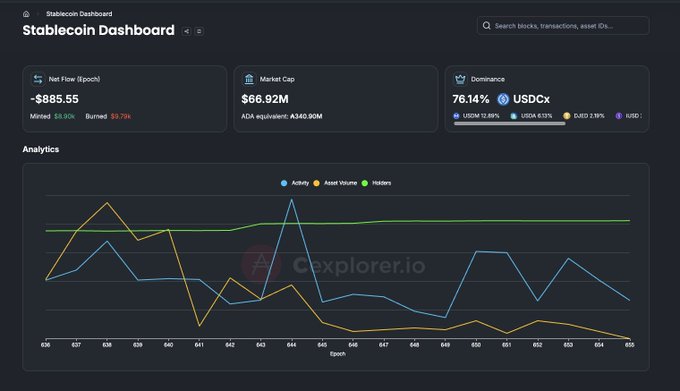Click the Net Flow (Epoch) label
Screen dimensions: 680x391
[74, 79]
